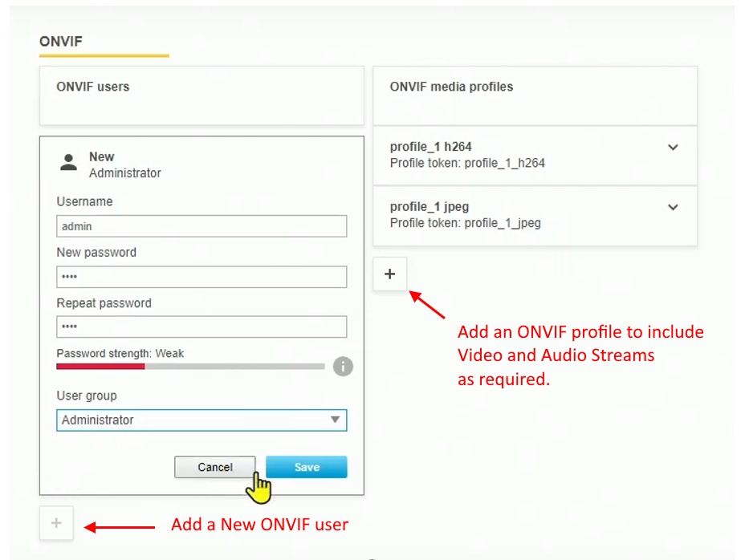Open the User group dropdown
Viewport: 741px width, 560px height.
click(336, 420)
